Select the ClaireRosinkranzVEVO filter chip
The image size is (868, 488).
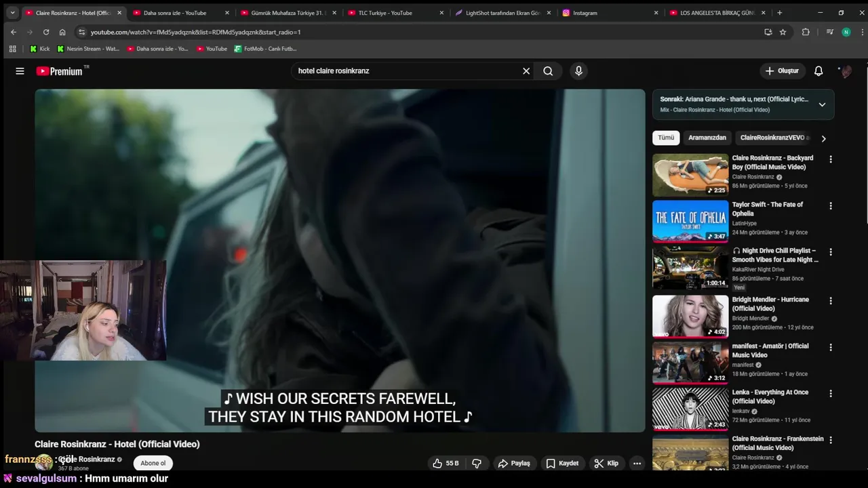click(x=774, y=138)
